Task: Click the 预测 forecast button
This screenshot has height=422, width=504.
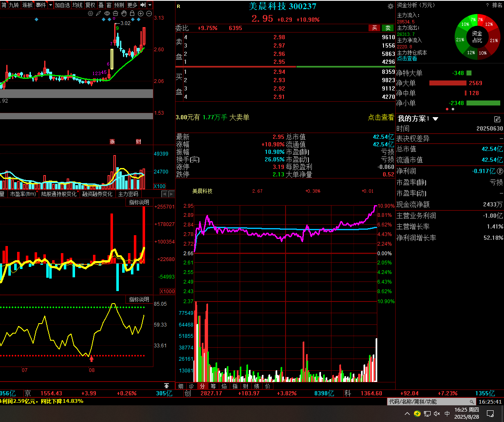Action: point(119,5)
